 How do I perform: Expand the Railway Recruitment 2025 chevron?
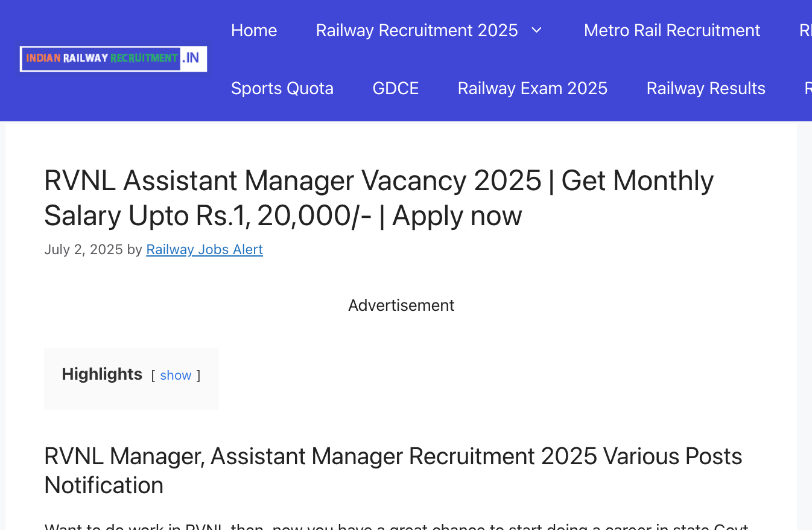coord(536,30)
